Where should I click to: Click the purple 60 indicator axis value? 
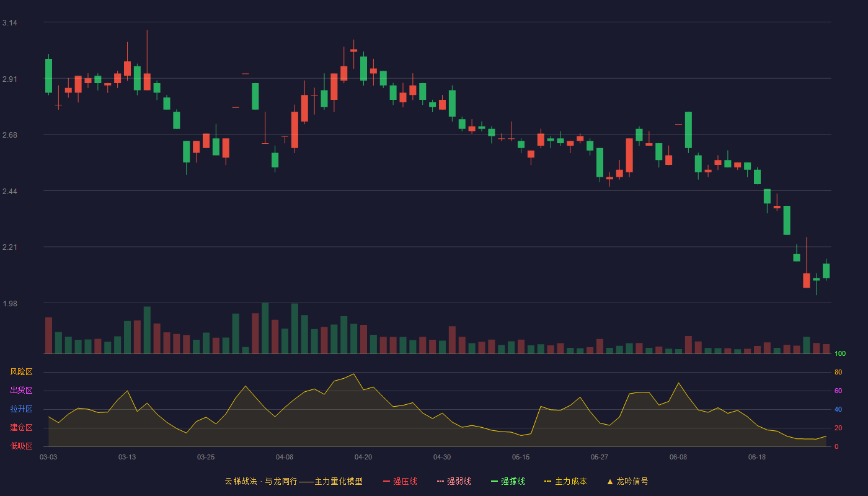point(838,391)
